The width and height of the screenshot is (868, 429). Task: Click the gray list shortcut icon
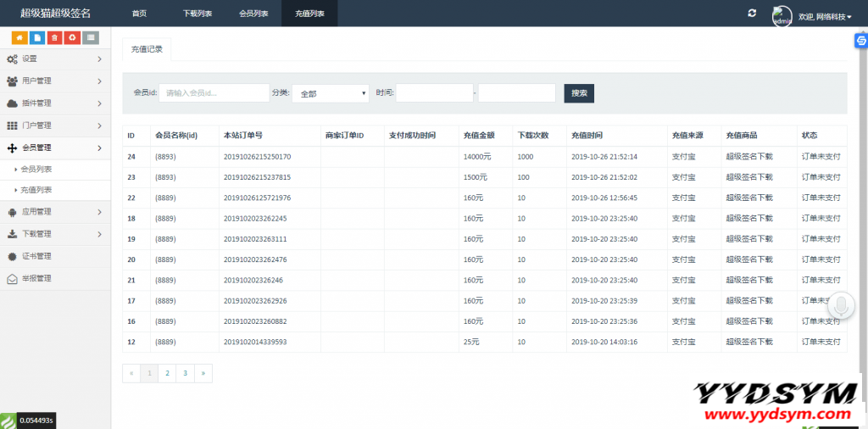click(x=91, y=37)
